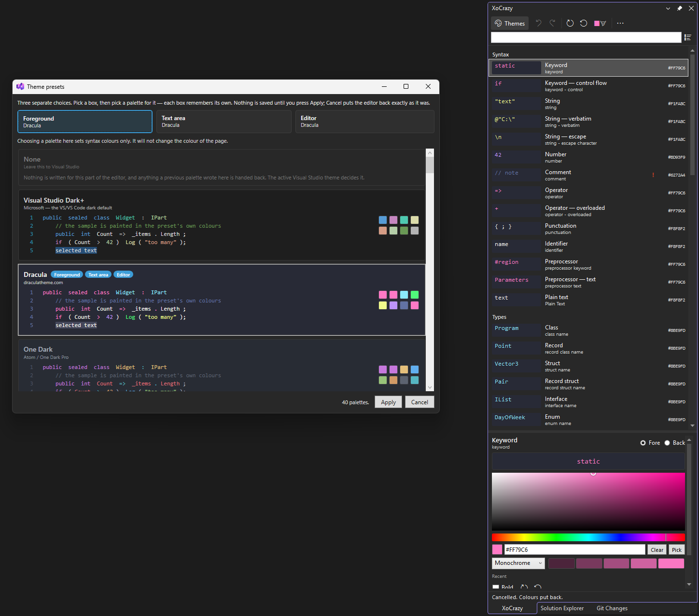Click the down arrow of the Syntax list scrollbar

click(x=693, y=425)
